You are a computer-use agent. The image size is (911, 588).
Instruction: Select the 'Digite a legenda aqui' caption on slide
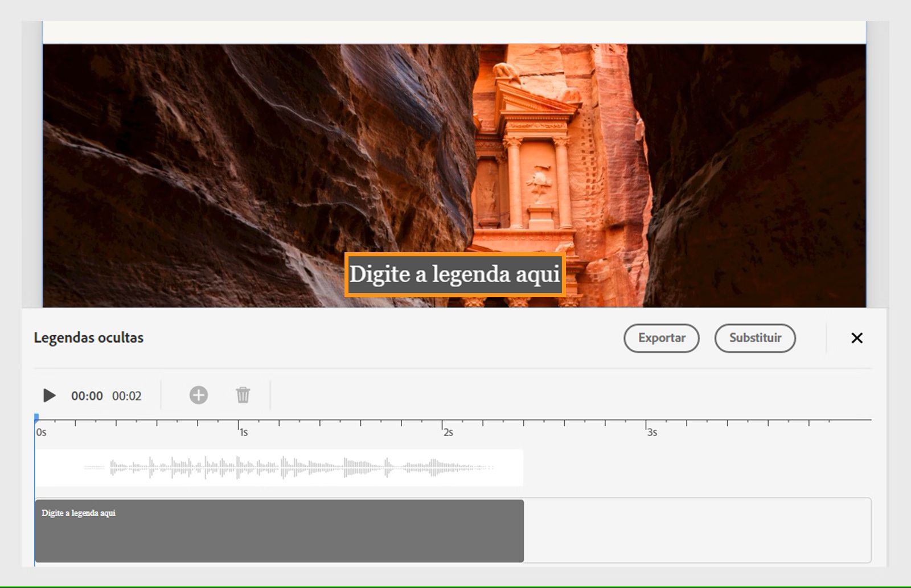point(455,274)
